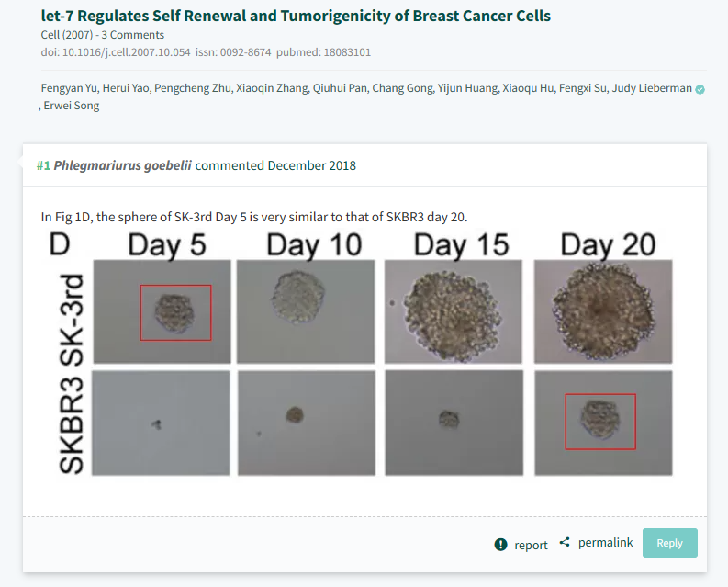Click the pubmed 18083101 identifier

pyautogui.click(x=324, y=52)
